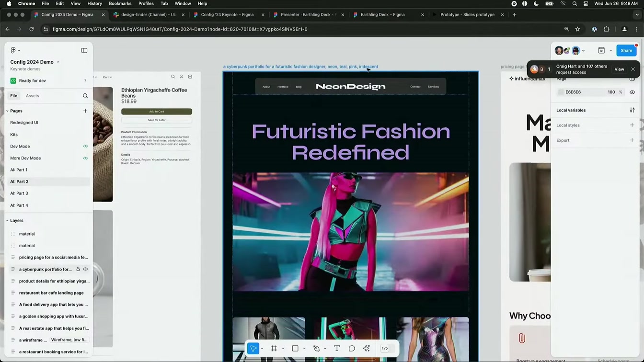The image size is (644, 362).
Task: Switch to the Assets tab
Action: [x=33, y=96]
